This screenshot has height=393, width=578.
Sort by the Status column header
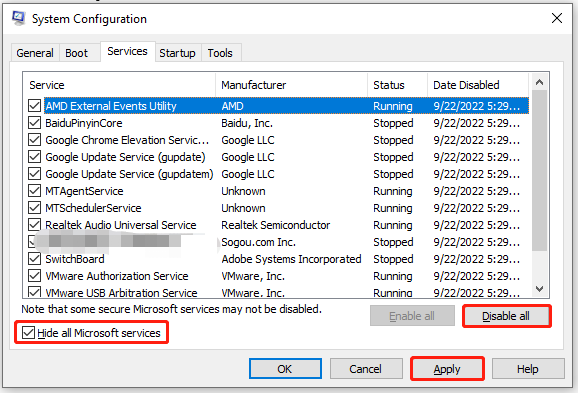(397, 85)
